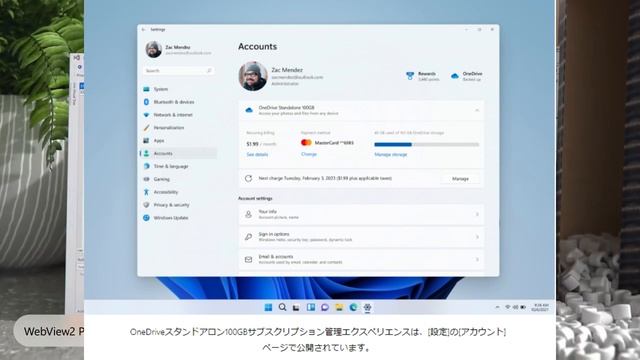The width and height of the screenshot is (640, 360).
Task: Open taskbar Search
Action: point(282,307)
